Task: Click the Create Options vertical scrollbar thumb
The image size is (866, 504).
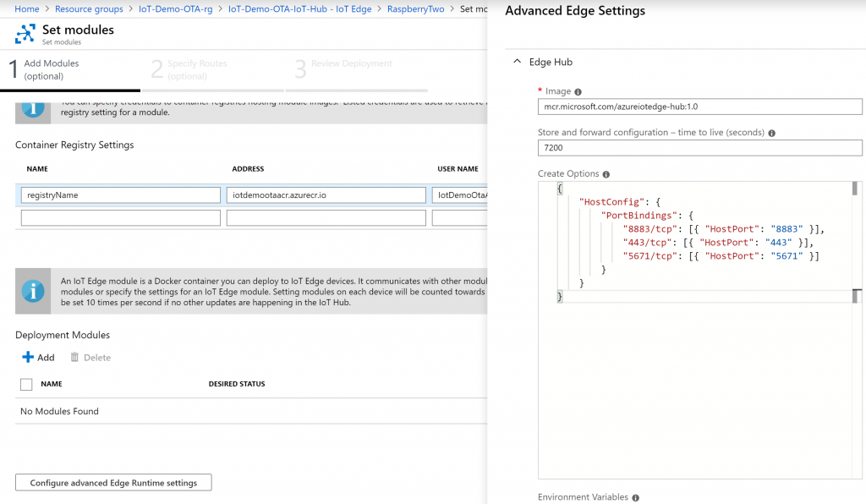Action: point(855,189)
